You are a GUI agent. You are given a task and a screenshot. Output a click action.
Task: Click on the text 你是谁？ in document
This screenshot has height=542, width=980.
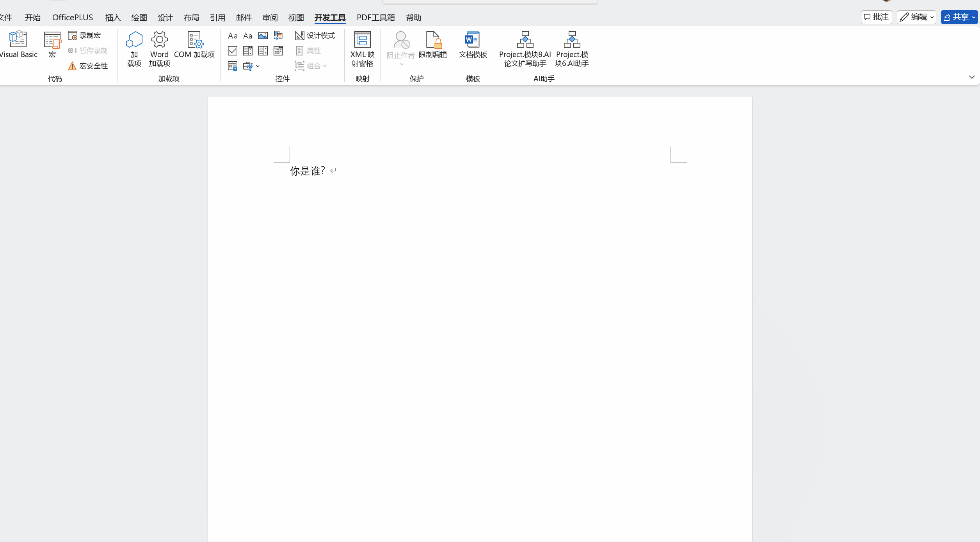(307, 171)
